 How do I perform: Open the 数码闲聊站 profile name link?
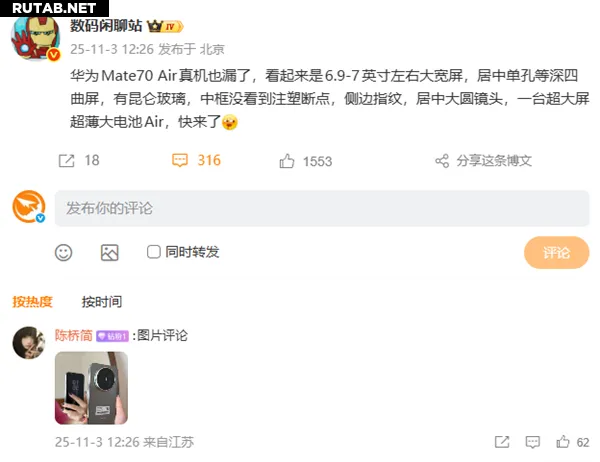106,26
